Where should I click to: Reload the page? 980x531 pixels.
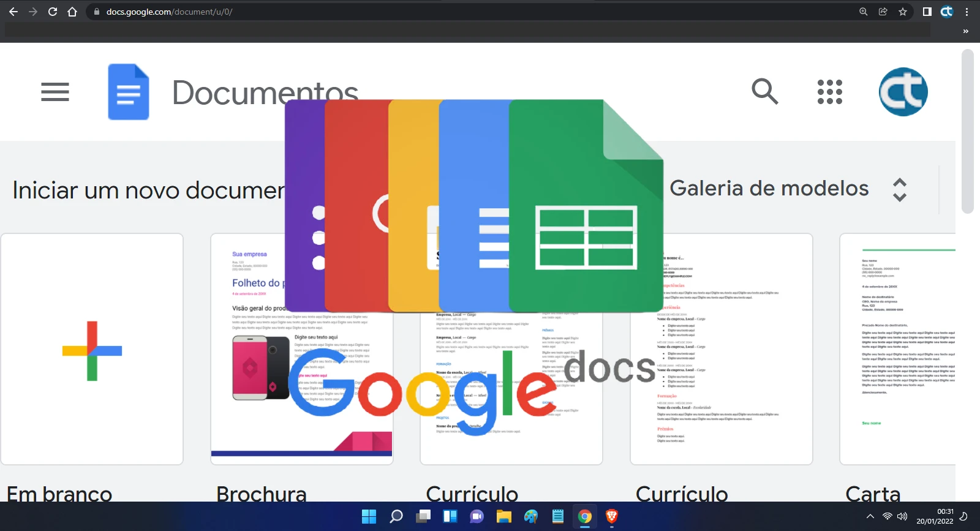pos(53,12)
